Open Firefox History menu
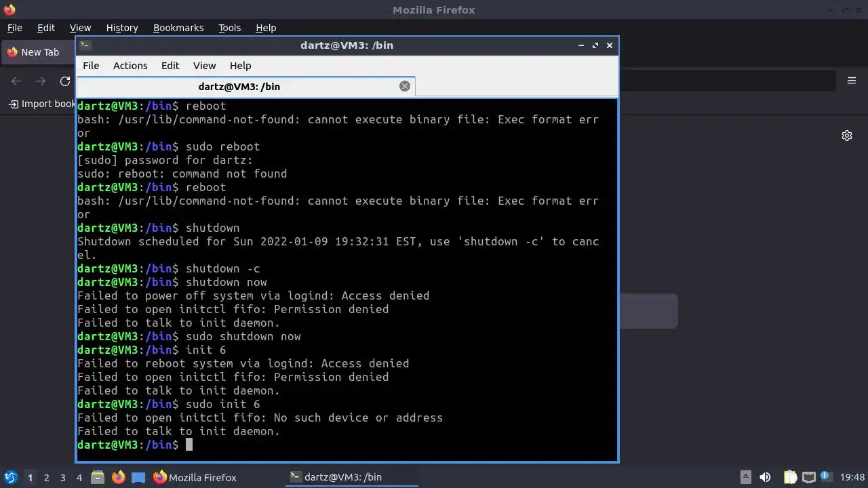 tap(122, 28)
